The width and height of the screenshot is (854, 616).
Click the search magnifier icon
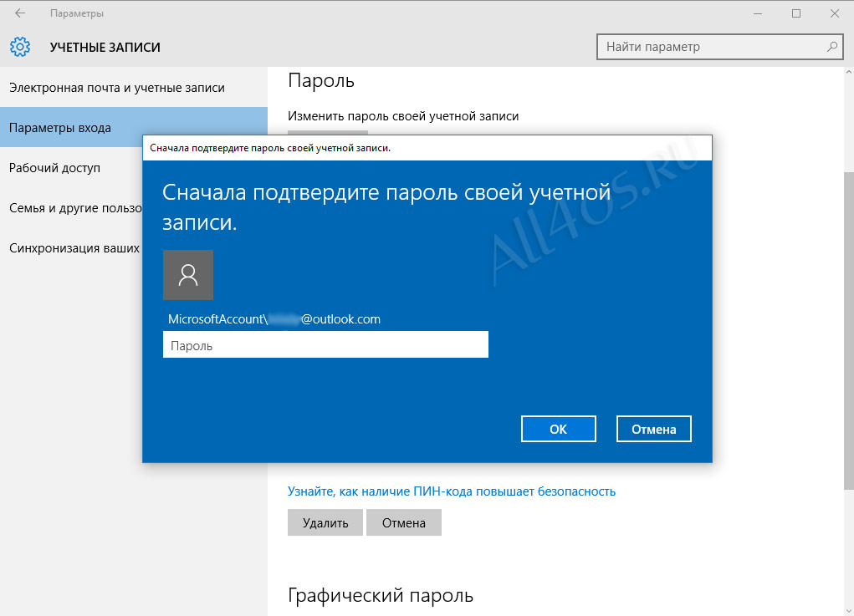point(831,47)
